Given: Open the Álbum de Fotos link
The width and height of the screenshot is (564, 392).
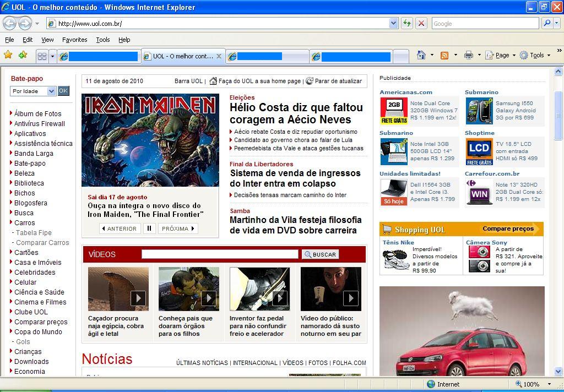Looking at the screenshot, I should click(37, 113).
